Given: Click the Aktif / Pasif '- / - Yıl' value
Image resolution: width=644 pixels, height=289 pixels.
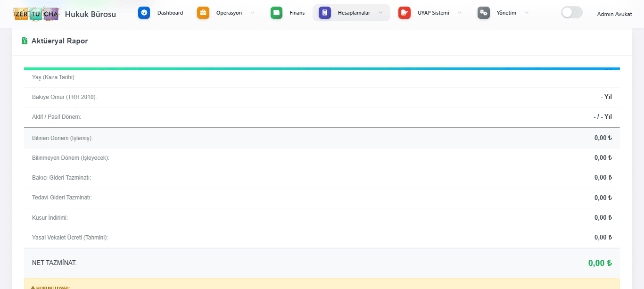Looking at the screenshot, I should click(603, 117).
